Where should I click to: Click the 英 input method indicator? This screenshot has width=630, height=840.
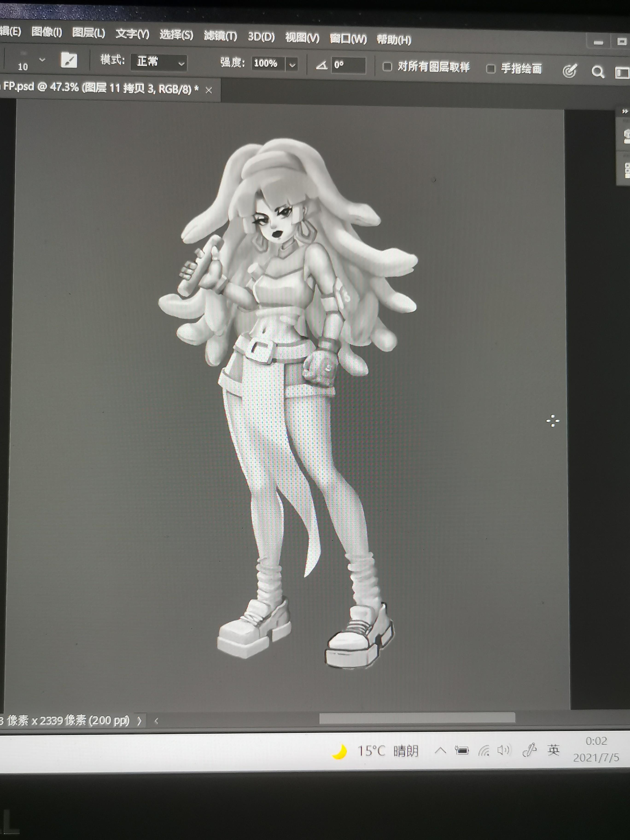[x=554, y=750]
